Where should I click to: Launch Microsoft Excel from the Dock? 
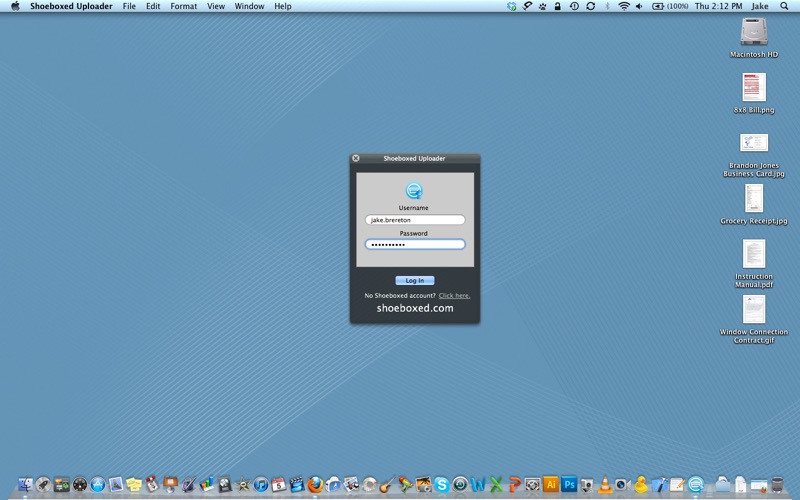[496, 484]
